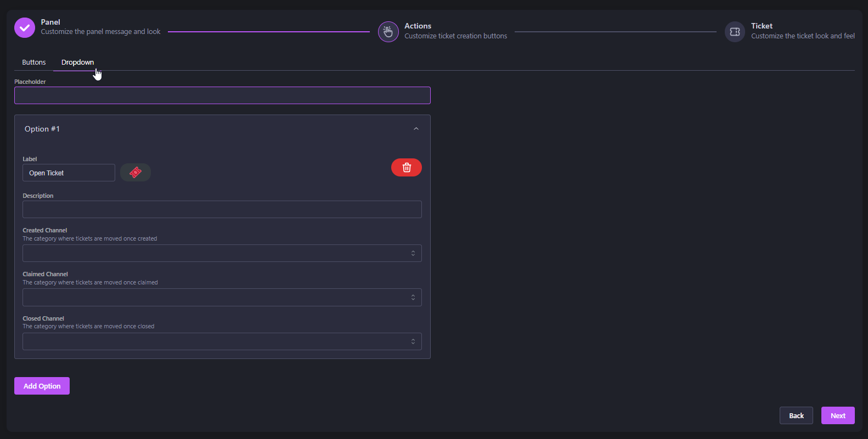Delete Option #1 with the red trash button

[406, 168]
